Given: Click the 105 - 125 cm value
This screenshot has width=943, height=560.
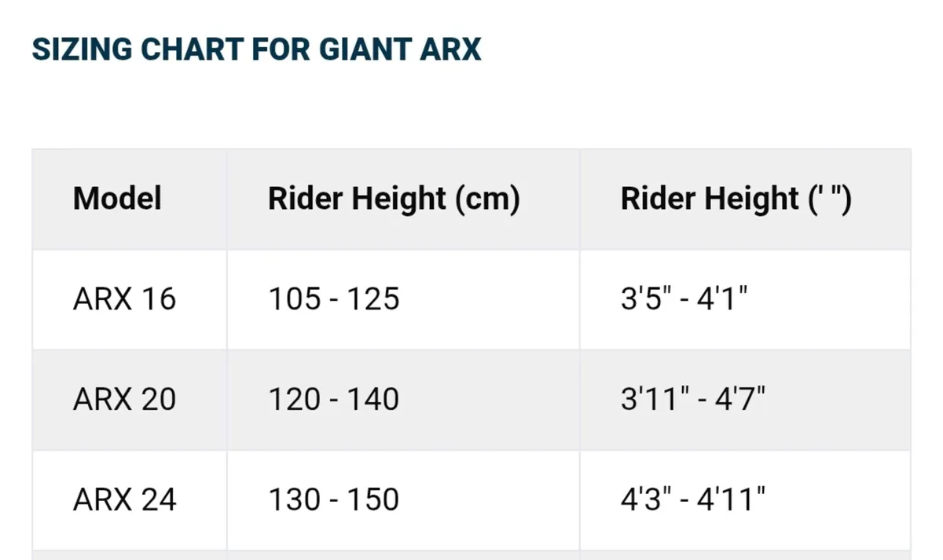Looking at the screenshot, I should tap(334, 299).
